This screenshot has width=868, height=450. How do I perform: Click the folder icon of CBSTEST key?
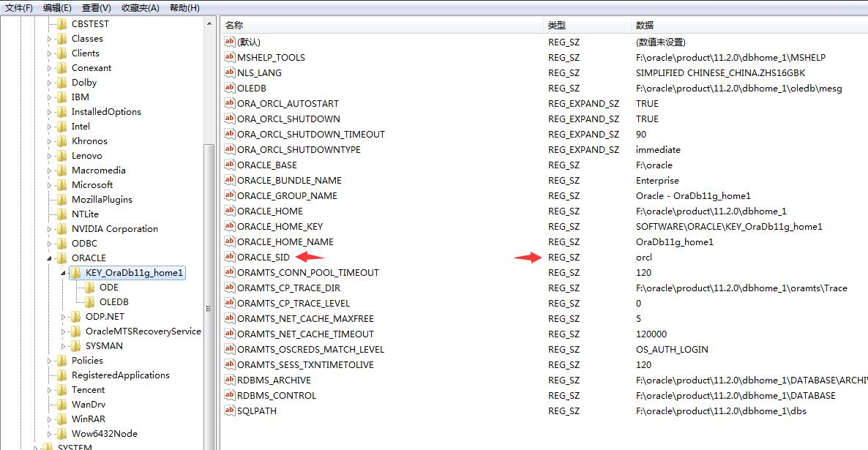tap(62, 24)
